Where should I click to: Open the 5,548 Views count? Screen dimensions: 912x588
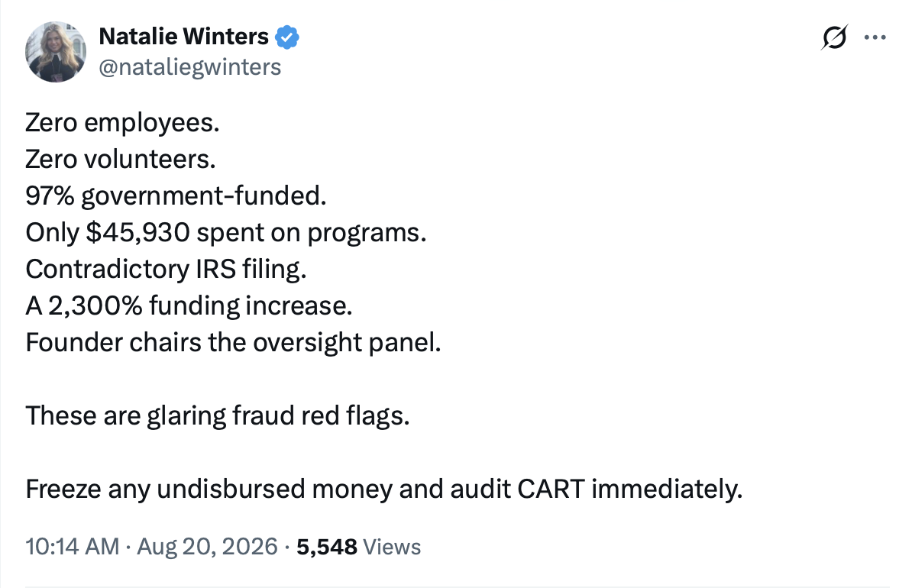point(358,547)
